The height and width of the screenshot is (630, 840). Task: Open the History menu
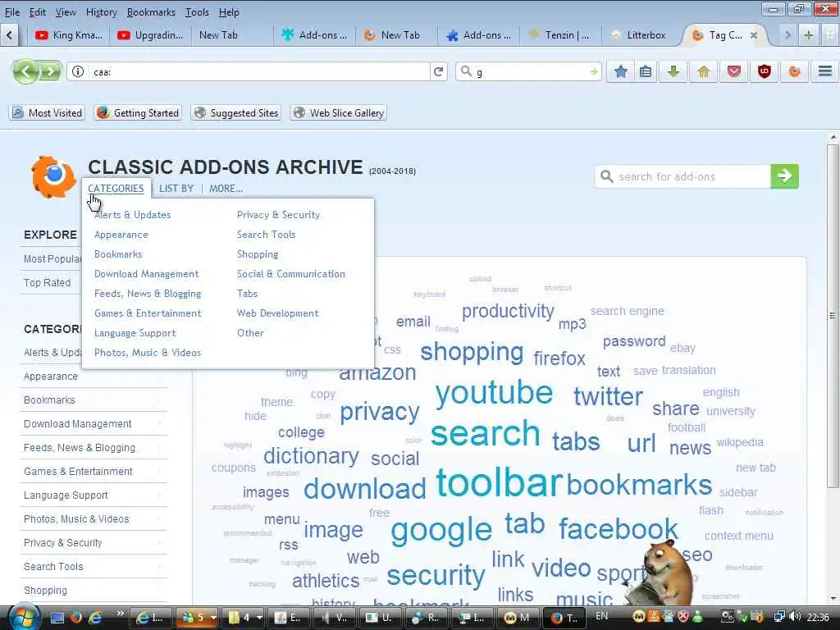coord(101,11)
